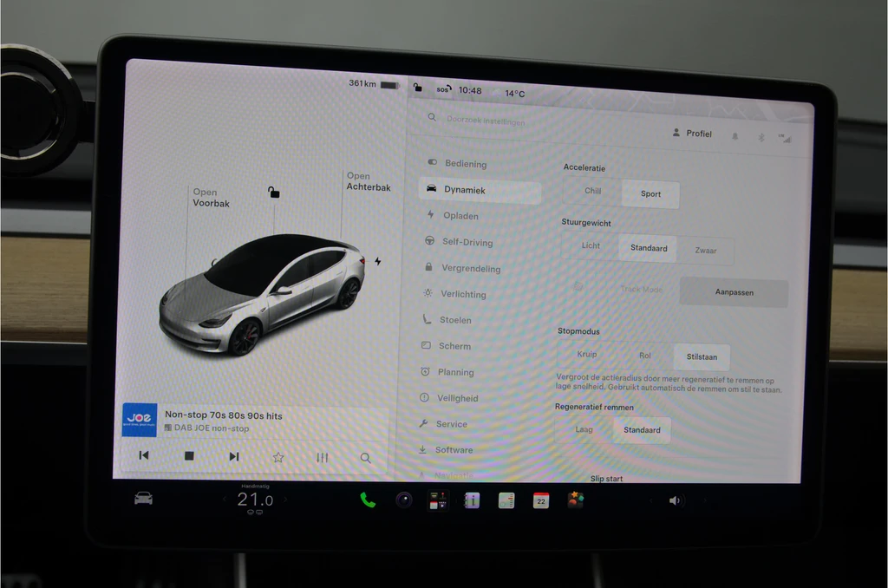Screen dimensions: 888x588
Task: Open notifications with the bell icon
Action: click(735, 136)
